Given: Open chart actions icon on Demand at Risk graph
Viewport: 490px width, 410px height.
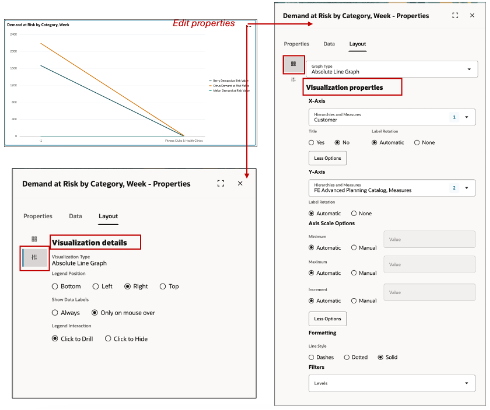Looking at the screenshot, I should [249, 25].
